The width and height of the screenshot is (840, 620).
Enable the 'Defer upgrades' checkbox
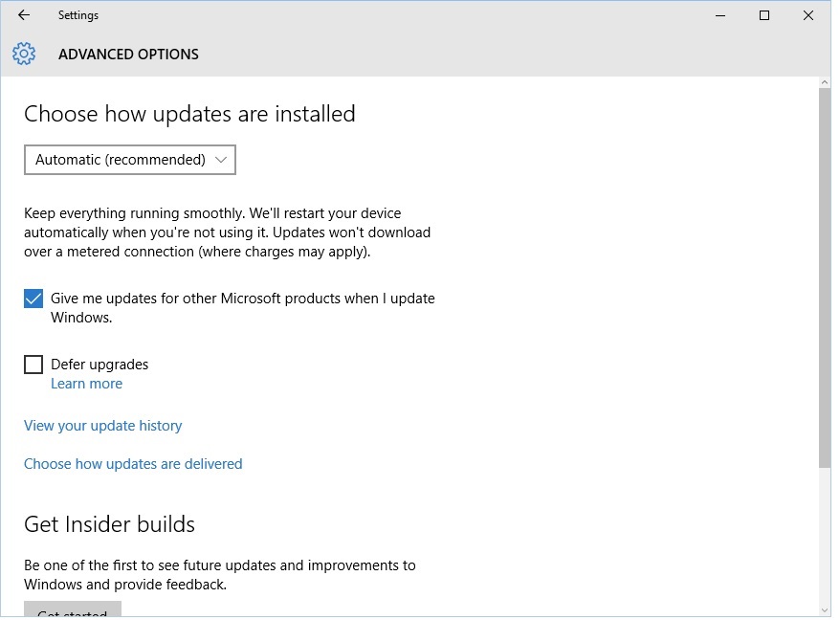[33, 365]
